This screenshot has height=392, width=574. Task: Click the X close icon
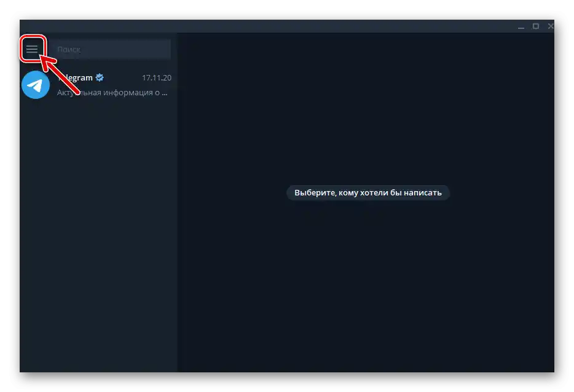tap(551, 26)
